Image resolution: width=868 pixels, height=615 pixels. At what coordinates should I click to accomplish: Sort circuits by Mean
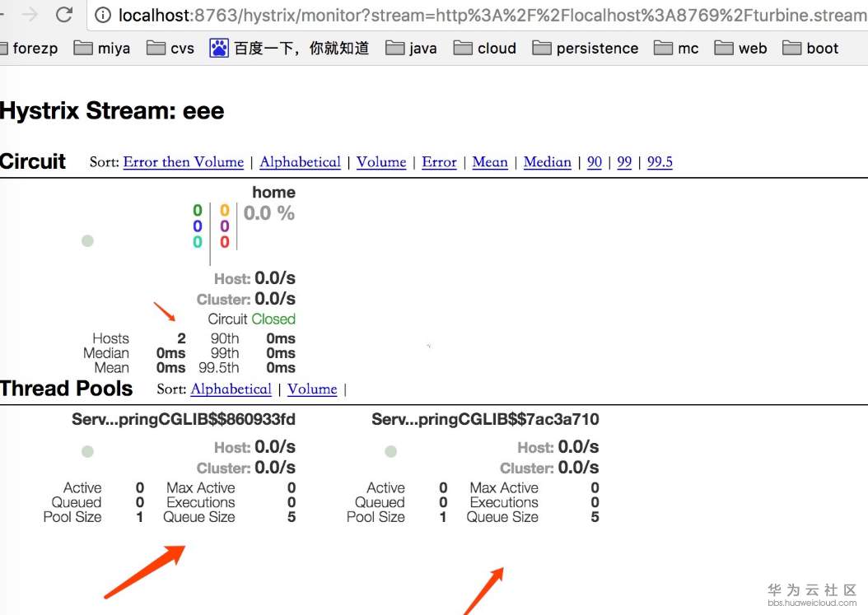pos(490,161)
